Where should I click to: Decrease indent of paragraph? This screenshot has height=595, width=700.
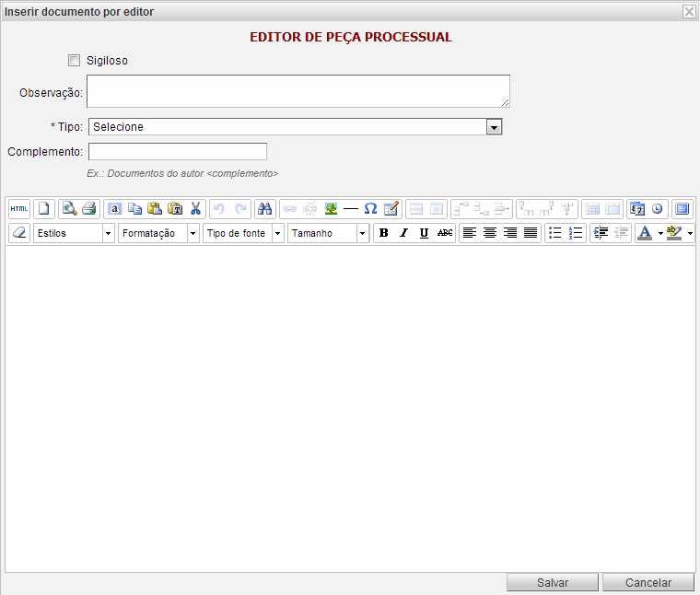[x=621, y=232]
